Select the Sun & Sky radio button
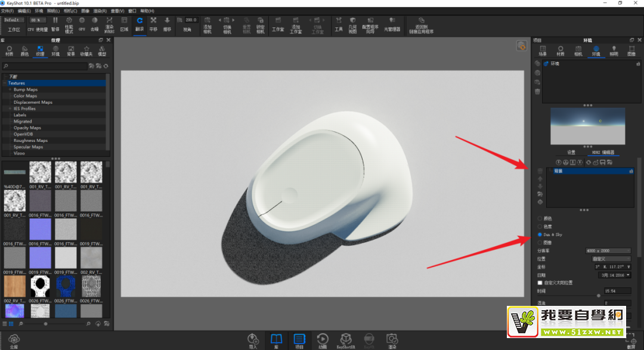Screen dimensions: 644x350 [x=540, y=234]
